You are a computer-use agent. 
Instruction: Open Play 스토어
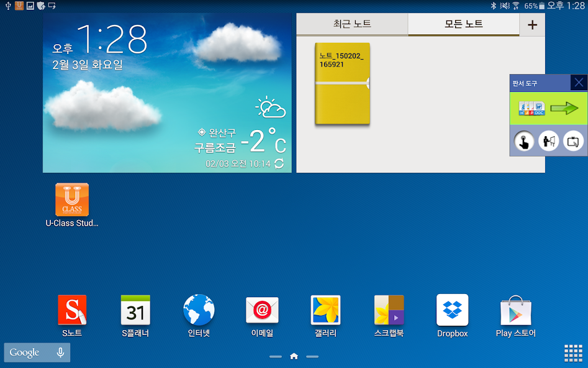(x=515, y=310)
